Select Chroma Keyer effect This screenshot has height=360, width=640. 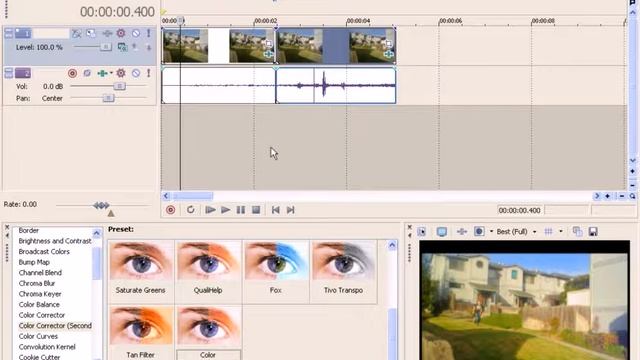coord(40,294)
